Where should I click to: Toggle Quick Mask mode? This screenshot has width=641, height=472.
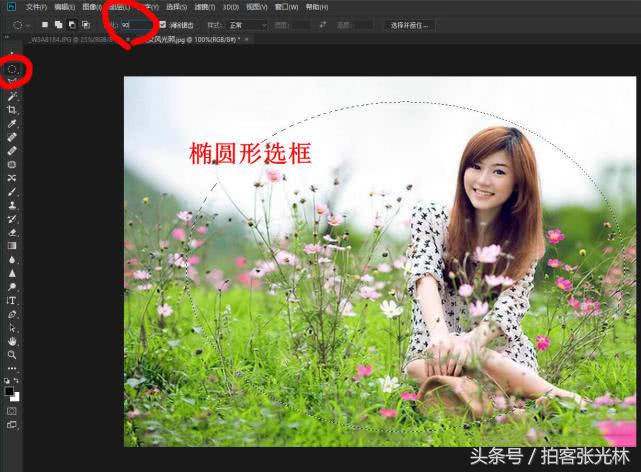[x=12, y=411]
